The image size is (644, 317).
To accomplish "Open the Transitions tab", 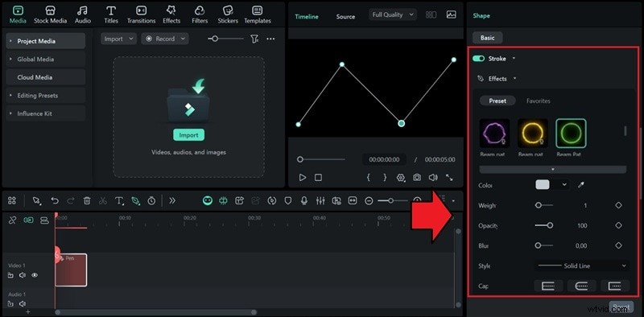I will pyautogui.click(x=142, y=14).
